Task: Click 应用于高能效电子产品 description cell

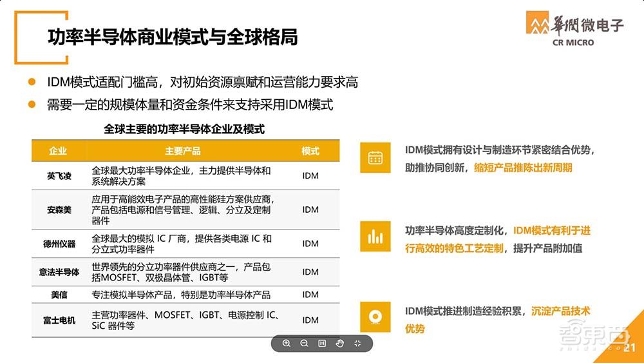Action: (183, 210)
